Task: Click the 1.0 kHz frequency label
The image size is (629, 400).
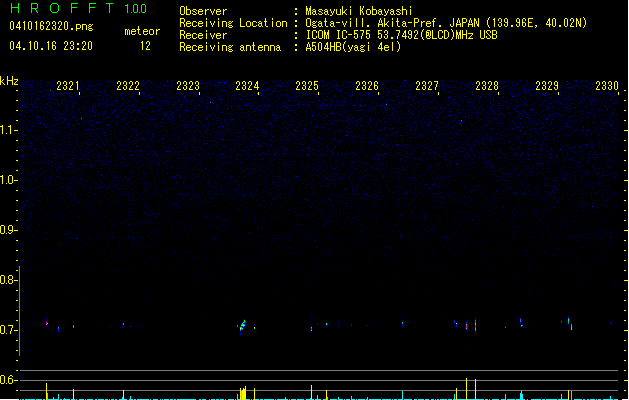Action: 8,180
